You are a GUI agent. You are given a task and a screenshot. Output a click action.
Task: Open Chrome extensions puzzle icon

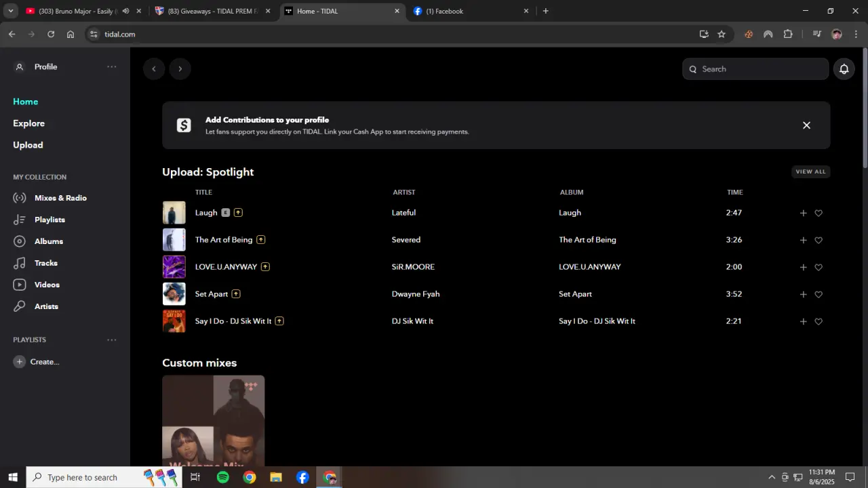(788, 34)
